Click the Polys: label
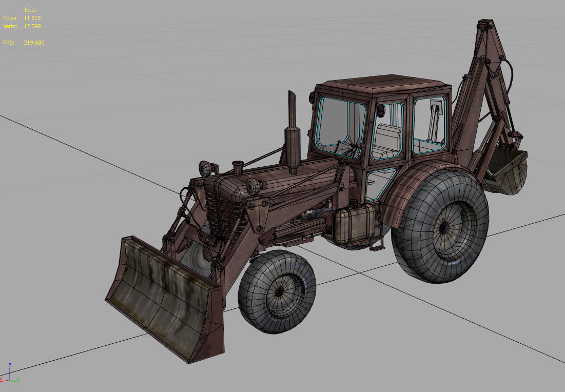This screenshot has height=392, width=565. [x=10, y=18]
